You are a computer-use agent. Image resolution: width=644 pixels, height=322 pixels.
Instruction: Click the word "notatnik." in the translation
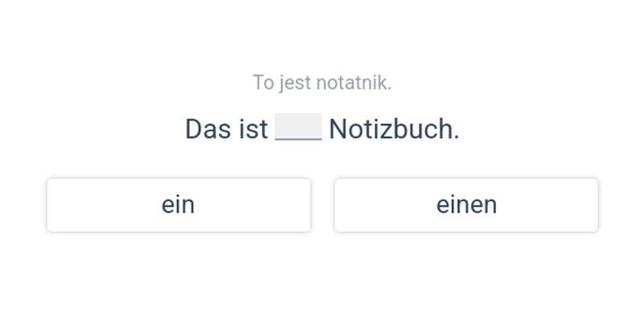point(354,82)
